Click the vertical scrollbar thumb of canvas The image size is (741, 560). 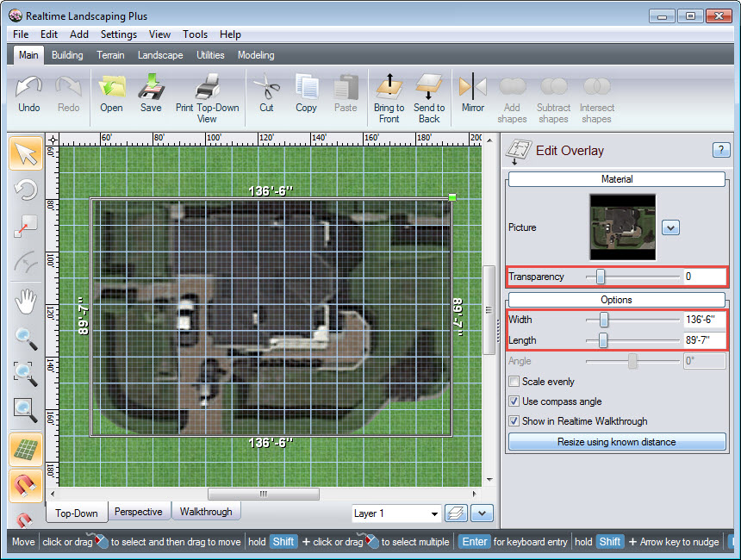pyautogui.click(x=489, y=310)
